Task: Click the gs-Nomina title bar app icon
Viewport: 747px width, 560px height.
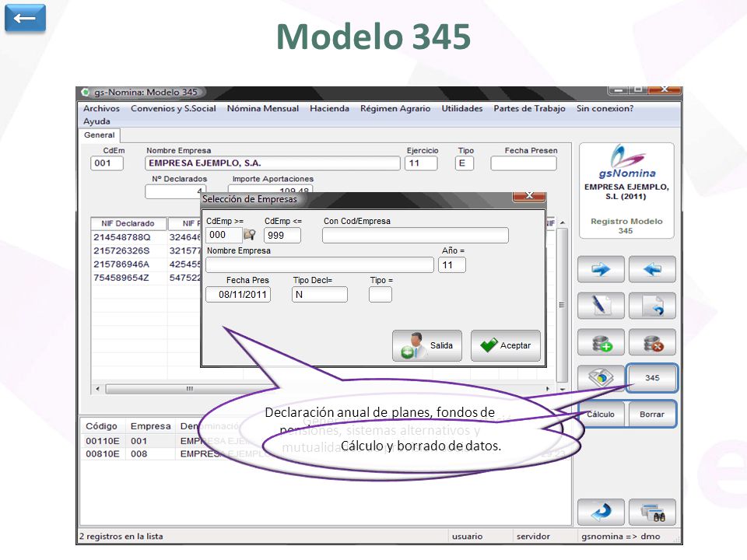Action: point(86,92)
